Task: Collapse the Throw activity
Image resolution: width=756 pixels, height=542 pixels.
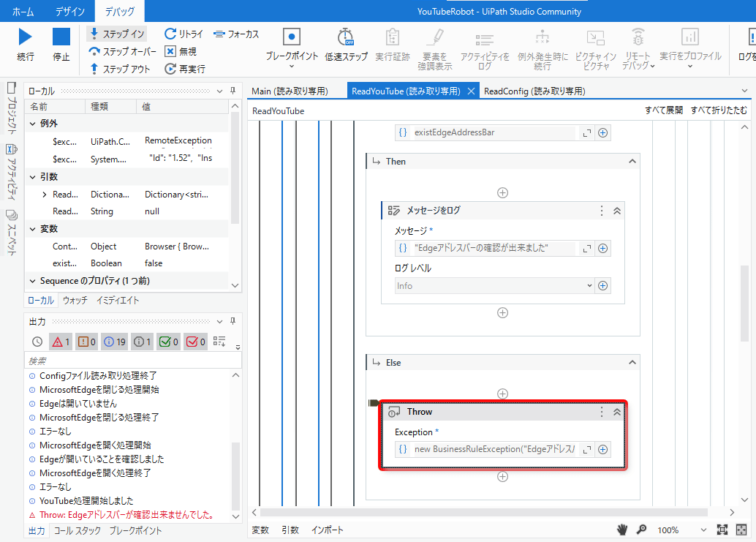Action: click(617, 412)
